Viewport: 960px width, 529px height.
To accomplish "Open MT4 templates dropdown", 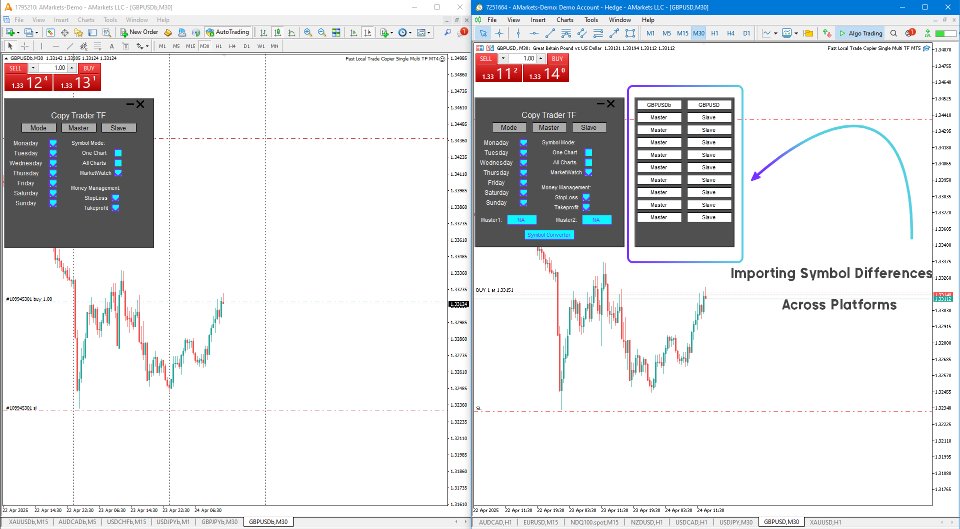I will coord(424,32).
